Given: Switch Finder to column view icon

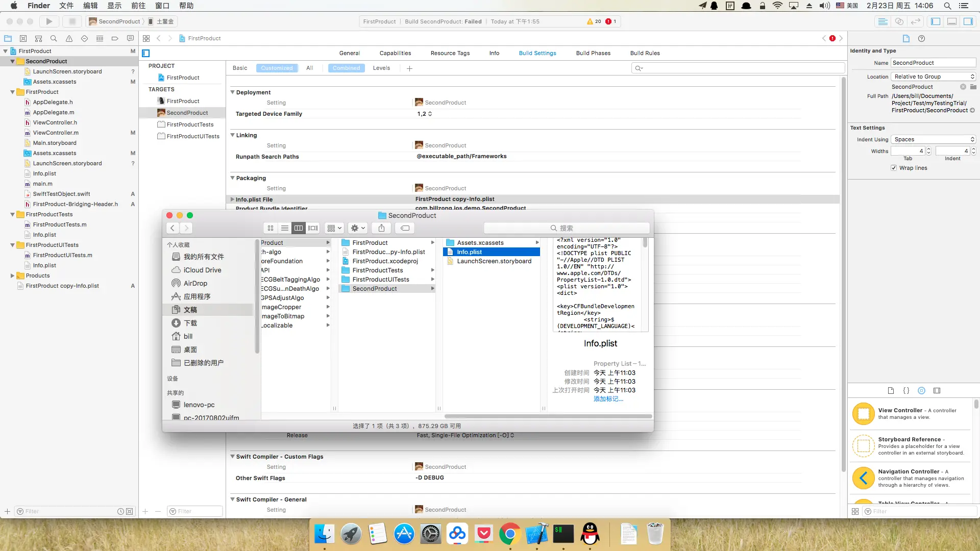Looking at the screenshot, I should click(299, 228).
